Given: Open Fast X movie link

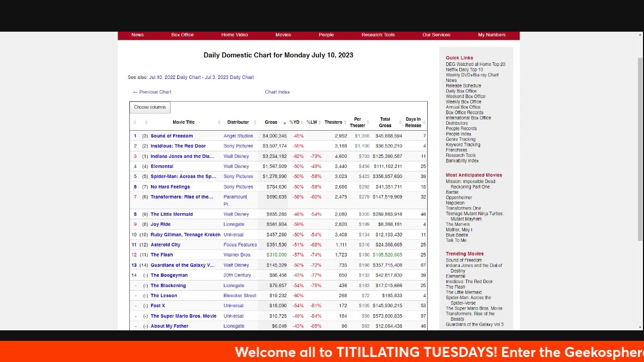Looking at the screenshot, I should tap(157, 306).
